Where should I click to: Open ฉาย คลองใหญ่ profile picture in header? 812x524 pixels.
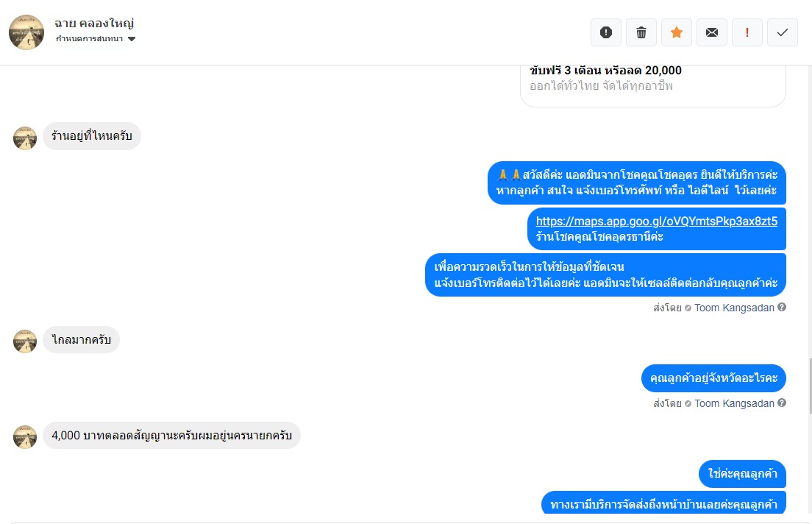tap(26, 32)
